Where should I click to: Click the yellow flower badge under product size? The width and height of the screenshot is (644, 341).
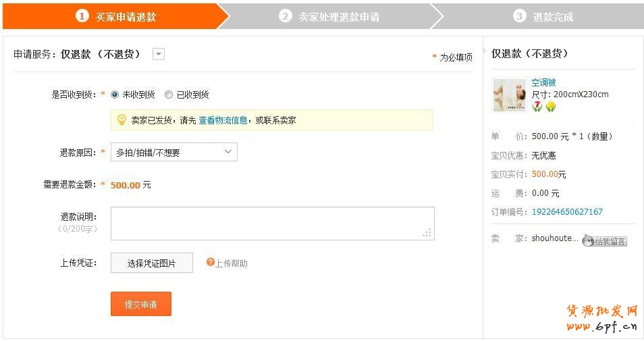click(x=550, y=107)
